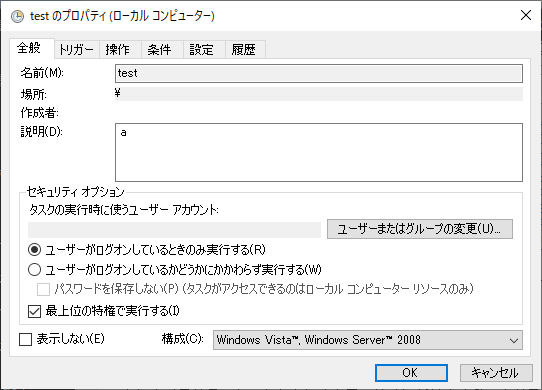Open the 全般 tab
Screen dimensions: 542x390
point(29,48)
